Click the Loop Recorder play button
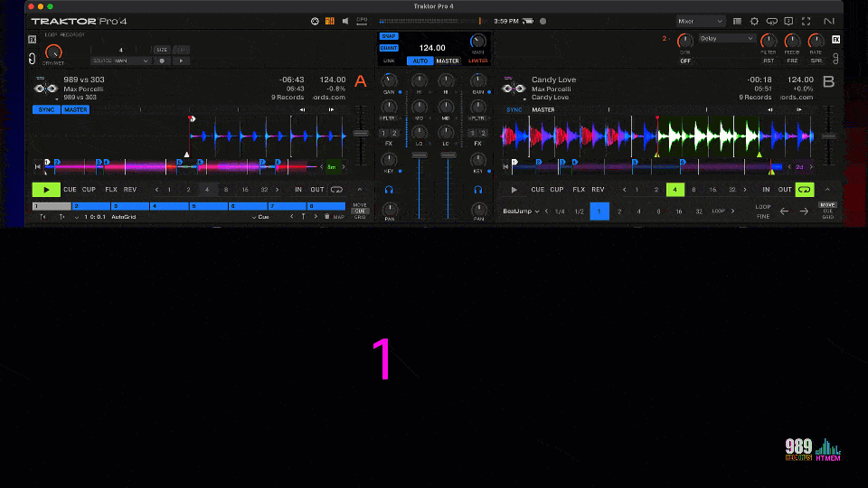The width and height of the screenshot is (868, 488). [181, 61]
